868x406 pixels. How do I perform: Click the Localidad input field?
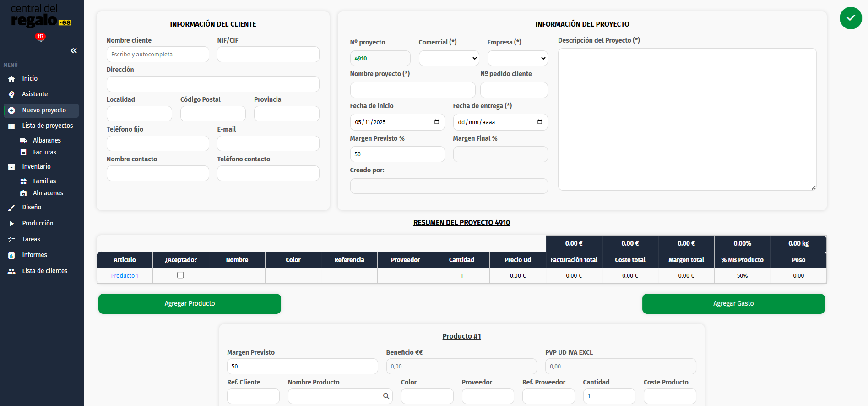pos(139,114)
